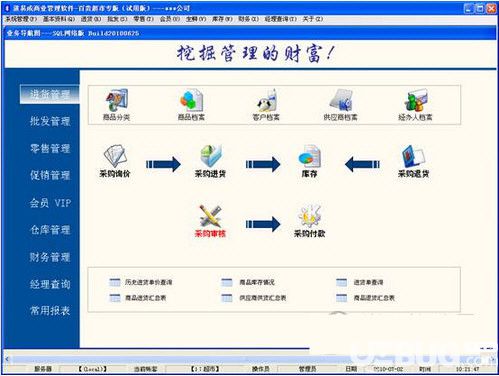
Task: Click the table icon beside 商品库存情况
Action: click(227, 282)
